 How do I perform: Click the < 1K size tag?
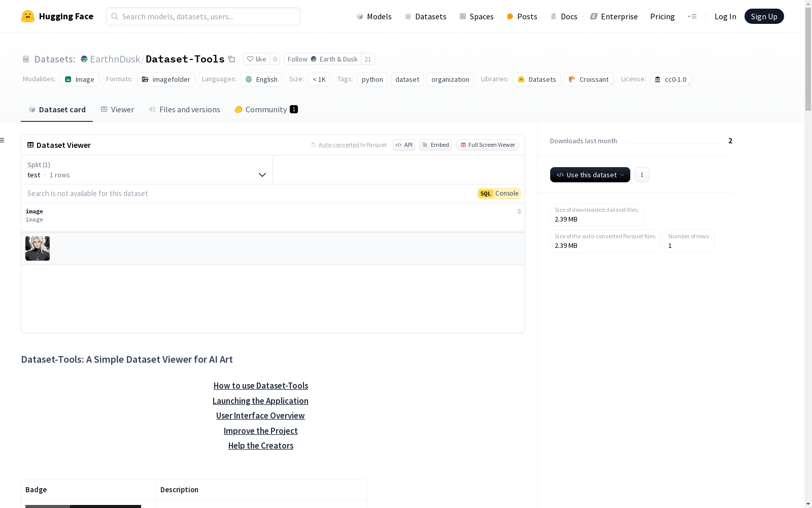pyautogui.click(x=319, y=79)
